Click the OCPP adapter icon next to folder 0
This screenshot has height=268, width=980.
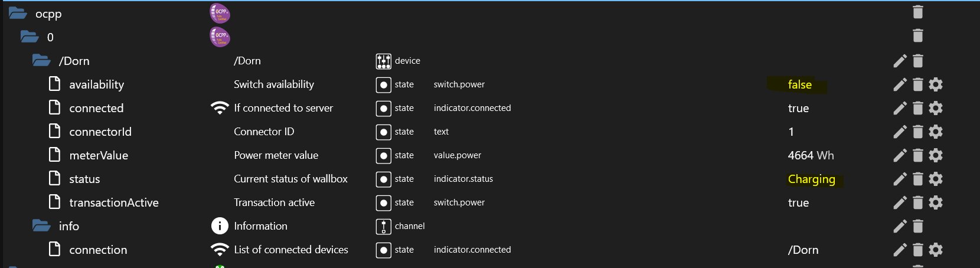(x=220, y=37)
